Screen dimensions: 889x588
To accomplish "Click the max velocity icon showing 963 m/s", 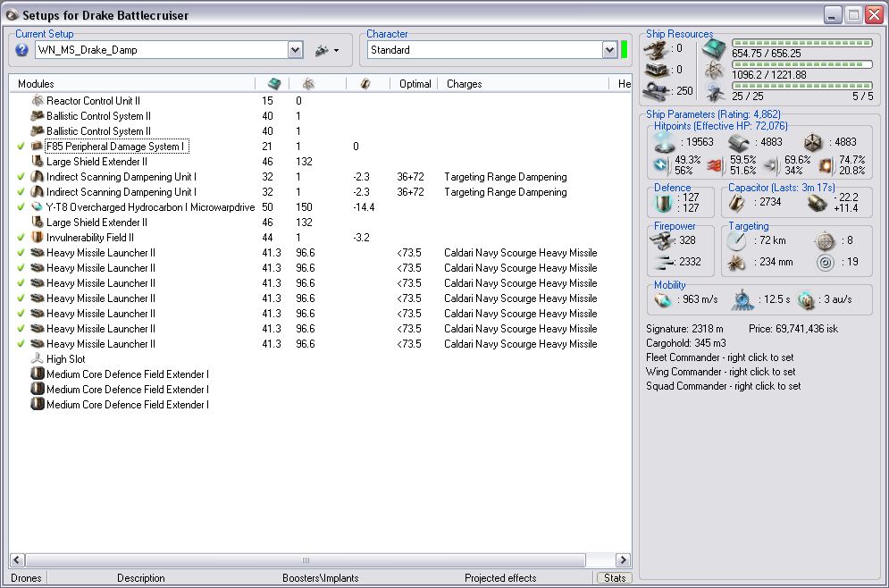I will (x=663, y=299).
